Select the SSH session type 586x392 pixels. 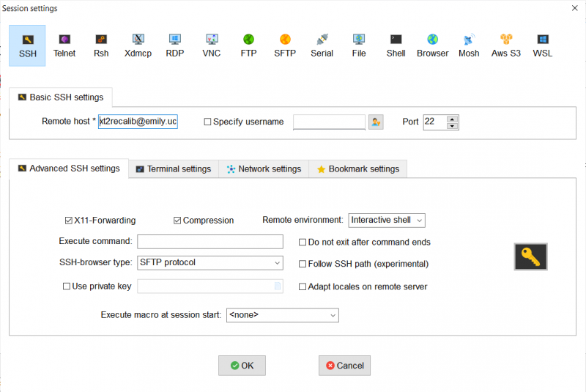tap(27, 45)
